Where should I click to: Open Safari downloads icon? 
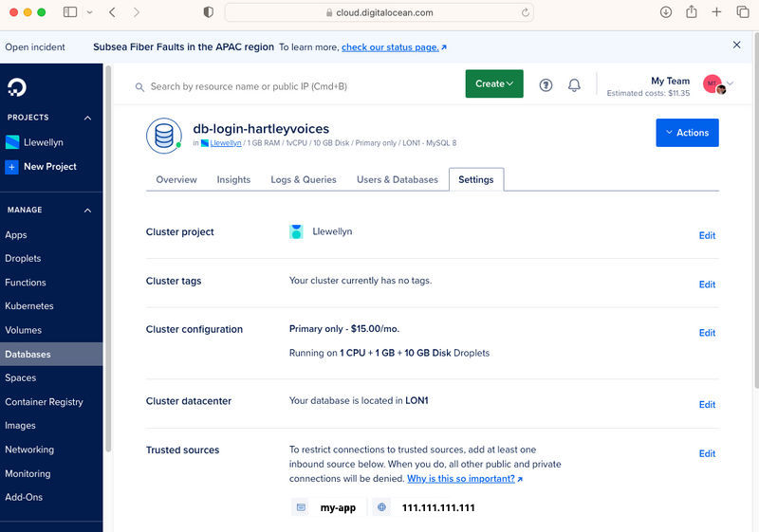(x=666, y=12)
